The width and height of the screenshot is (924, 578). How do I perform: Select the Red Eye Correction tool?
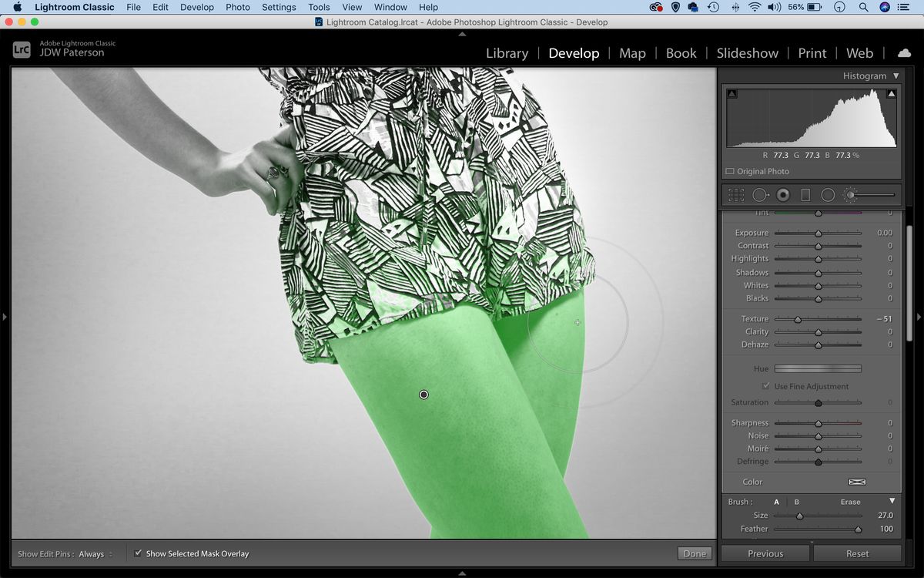point(782,194)
